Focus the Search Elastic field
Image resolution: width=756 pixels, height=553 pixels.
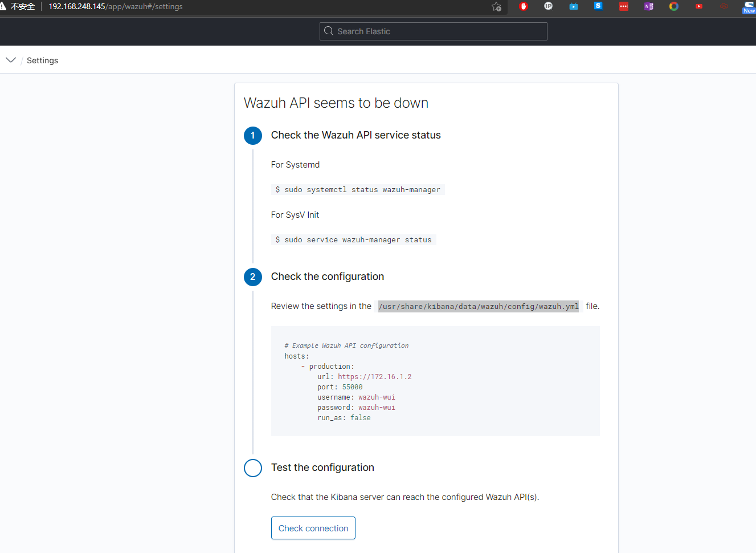click(x=434, y=31)
